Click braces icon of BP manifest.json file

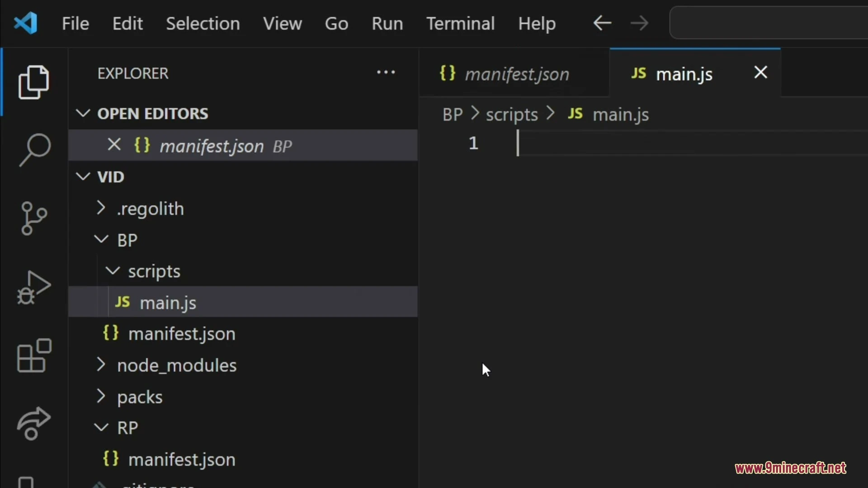coord(111,333)
